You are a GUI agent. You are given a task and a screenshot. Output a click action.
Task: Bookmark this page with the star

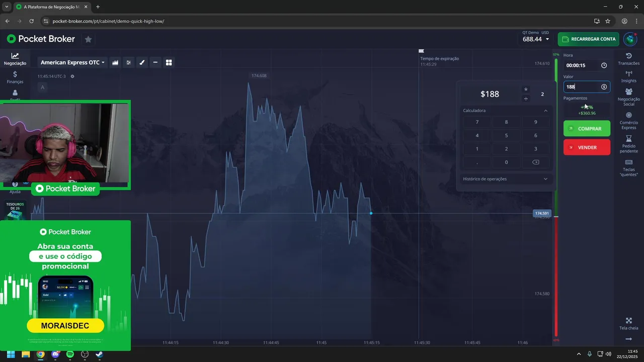[x=608, y=21]
